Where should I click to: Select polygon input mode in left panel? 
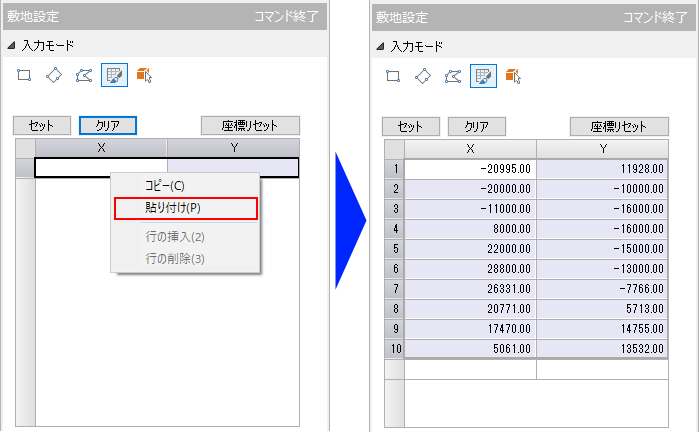click(84, 75)
